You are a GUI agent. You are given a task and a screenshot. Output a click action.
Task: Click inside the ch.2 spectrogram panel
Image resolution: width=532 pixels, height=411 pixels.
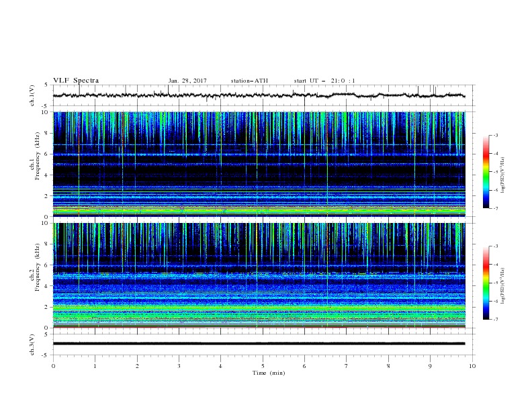(x=259, y=275)
